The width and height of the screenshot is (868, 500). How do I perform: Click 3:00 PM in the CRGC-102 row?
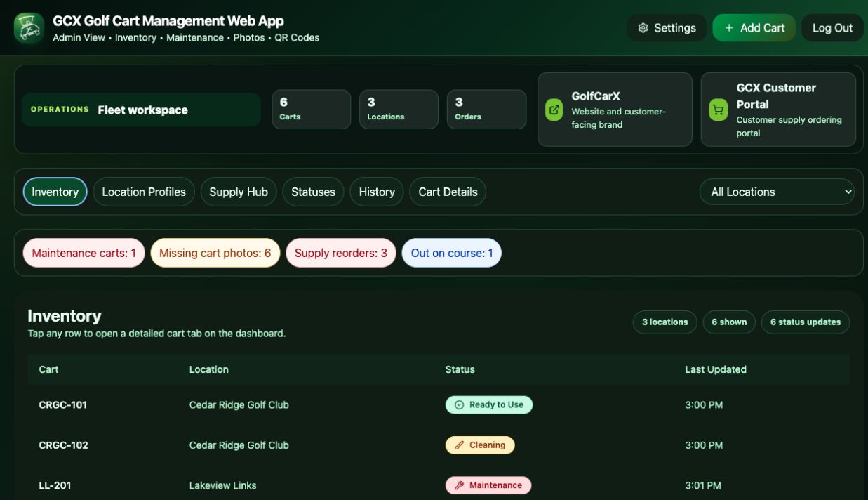tap(704, 445)
